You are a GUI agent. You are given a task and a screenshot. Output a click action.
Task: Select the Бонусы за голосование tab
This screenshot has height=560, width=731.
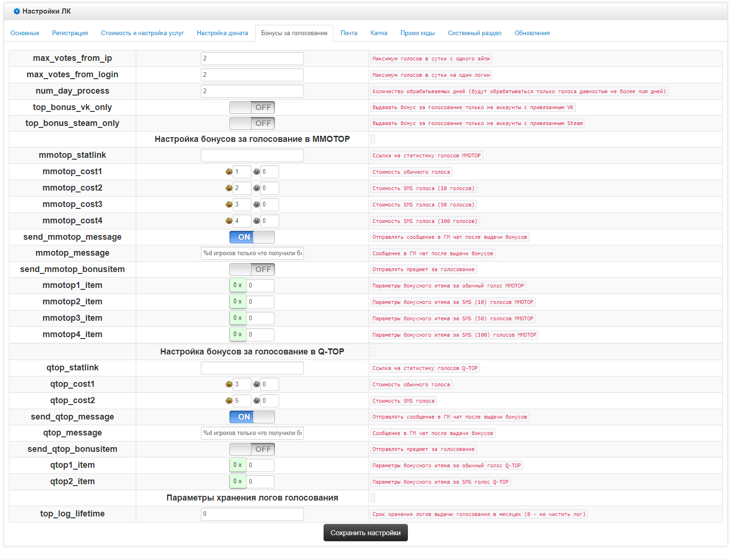click(294, 33)
